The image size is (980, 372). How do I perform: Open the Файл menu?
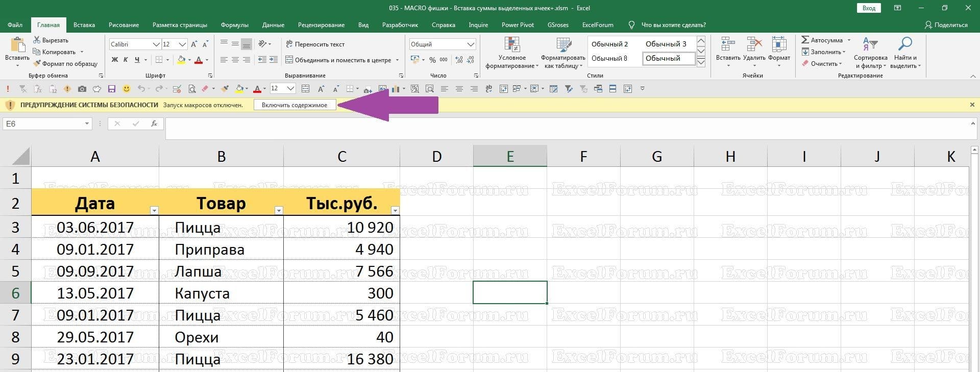[15, 24]
